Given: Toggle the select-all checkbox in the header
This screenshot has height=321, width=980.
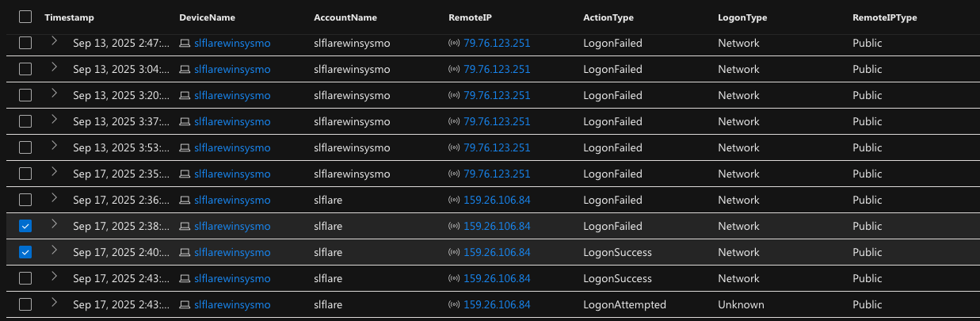Looking at the screenshot, I should pyautogui.click(x=25, y=17).
